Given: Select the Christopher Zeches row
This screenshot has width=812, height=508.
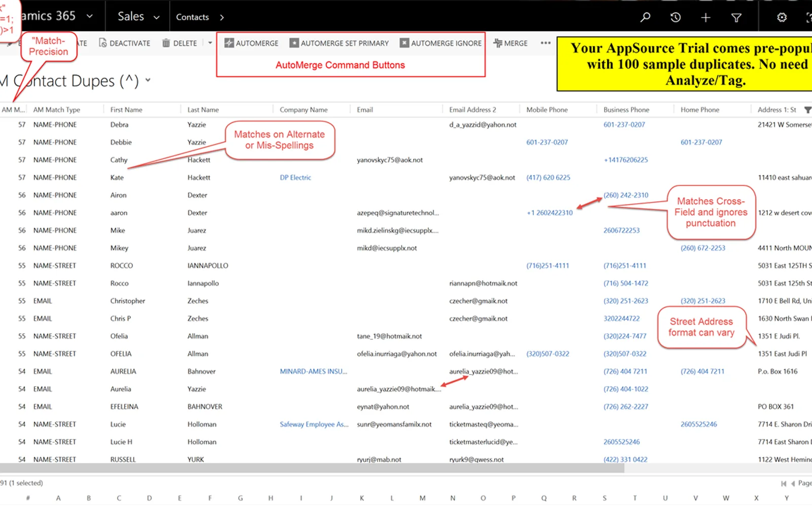Looking at the screenshot, I should point(406,301).
